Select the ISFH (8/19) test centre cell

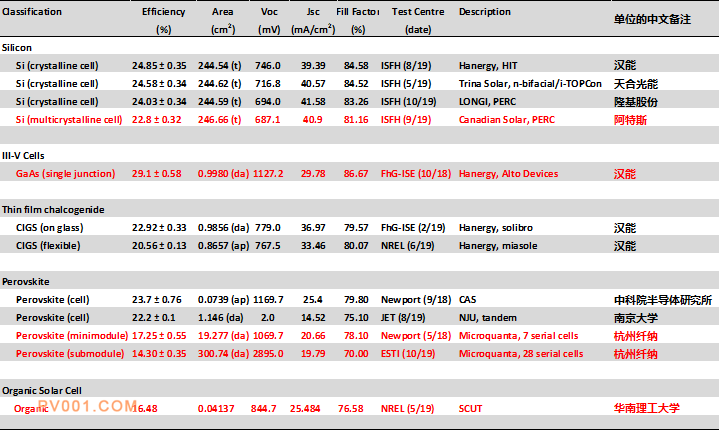pos(406,66)
